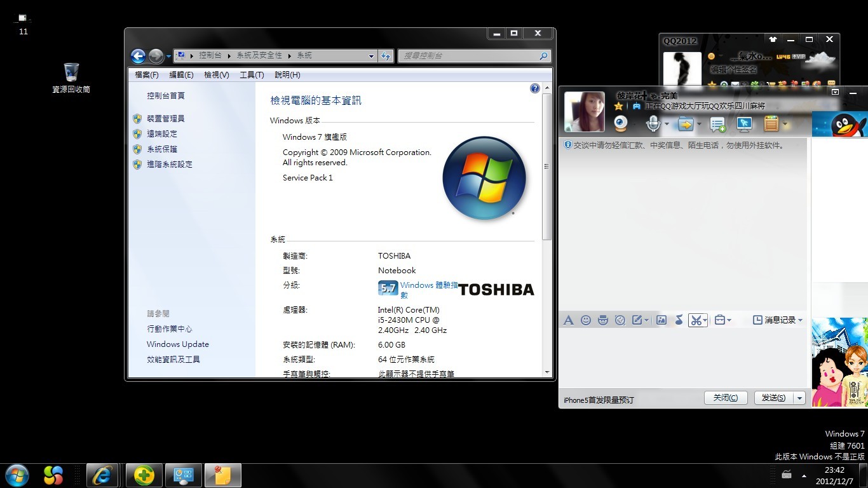Screen dimensions: 868x488
Task: Show hidden tray icons arrow
Action: 804,475
